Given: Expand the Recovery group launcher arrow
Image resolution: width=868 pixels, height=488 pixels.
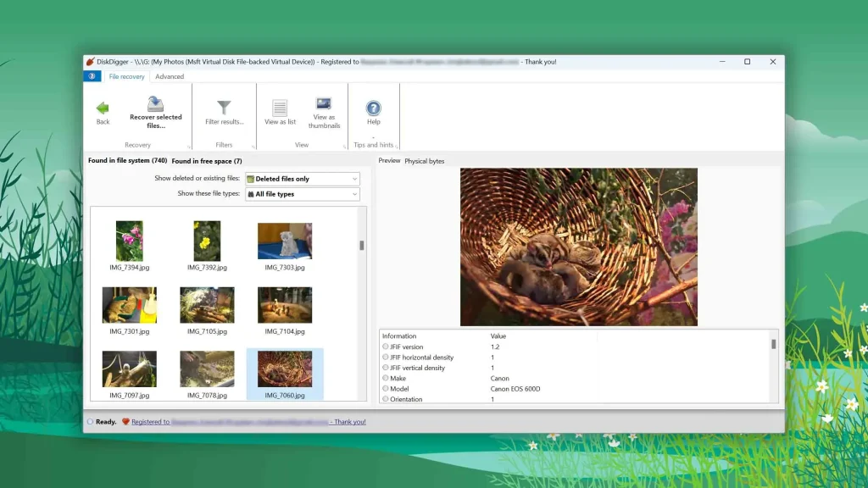Looking at the screenshot, I should click(x=189, y=147).
